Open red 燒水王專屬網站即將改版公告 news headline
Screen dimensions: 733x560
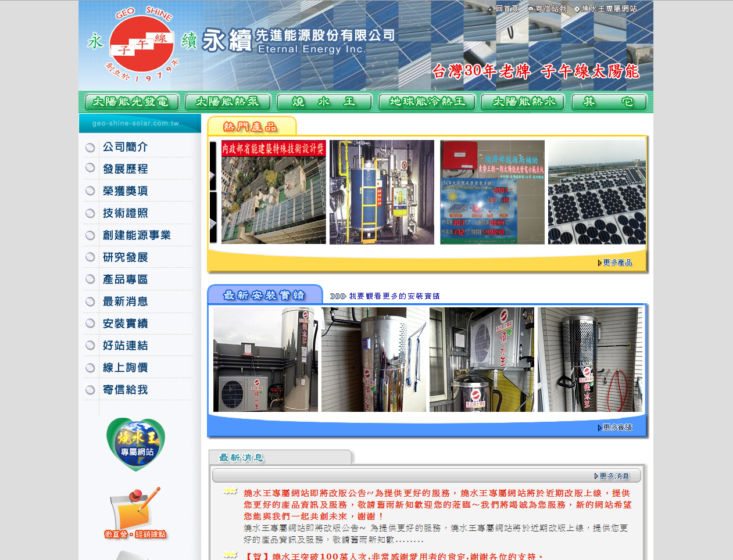coord(438,505)
